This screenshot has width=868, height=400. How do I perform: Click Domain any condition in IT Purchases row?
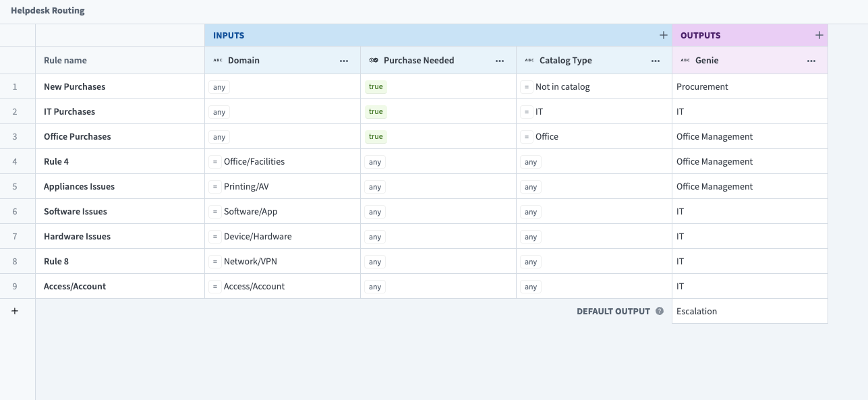tap(219, 112)
